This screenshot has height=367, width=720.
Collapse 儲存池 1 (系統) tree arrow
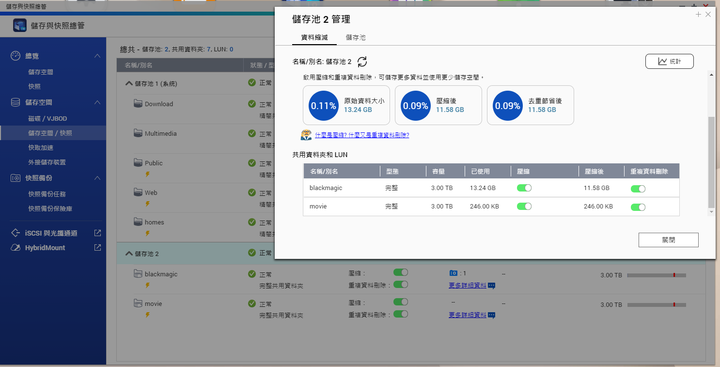click(129, 83)
